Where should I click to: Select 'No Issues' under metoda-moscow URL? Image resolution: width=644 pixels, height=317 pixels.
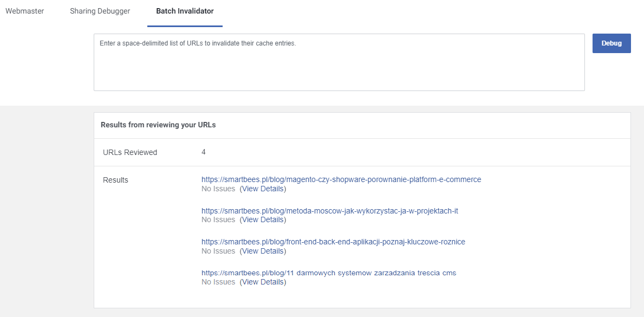coord(218,220)
